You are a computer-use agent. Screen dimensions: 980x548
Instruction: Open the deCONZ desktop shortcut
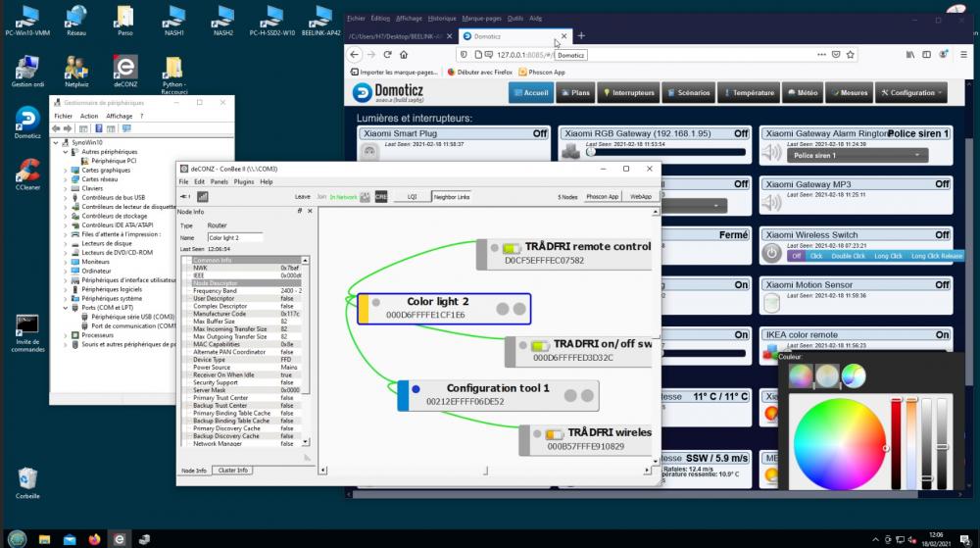[125, 71]
